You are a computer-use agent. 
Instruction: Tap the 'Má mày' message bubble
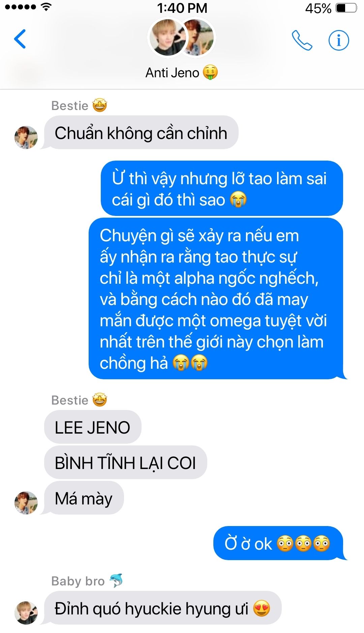coord(84,498)
